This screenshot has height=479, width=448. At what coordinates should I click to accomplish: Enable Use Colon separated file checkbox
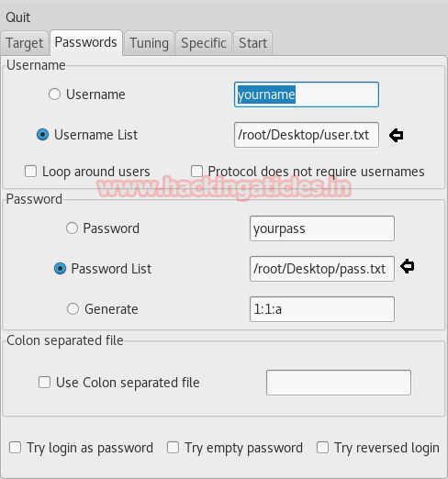tap(44, 383)
